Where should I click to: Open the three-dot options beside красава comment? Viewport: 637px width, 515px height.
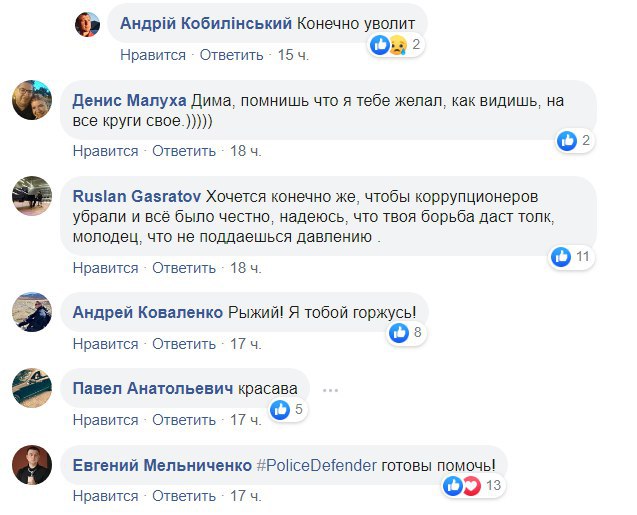click(x=331, y=388)
